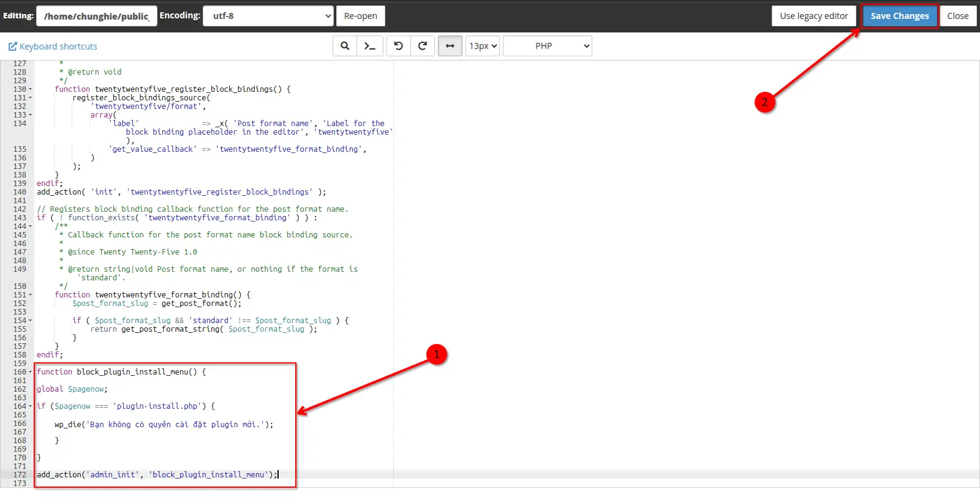This screenshot has height=500, width=980.
Task: Click line number 172 in gutter
Action: pos(20,475)
